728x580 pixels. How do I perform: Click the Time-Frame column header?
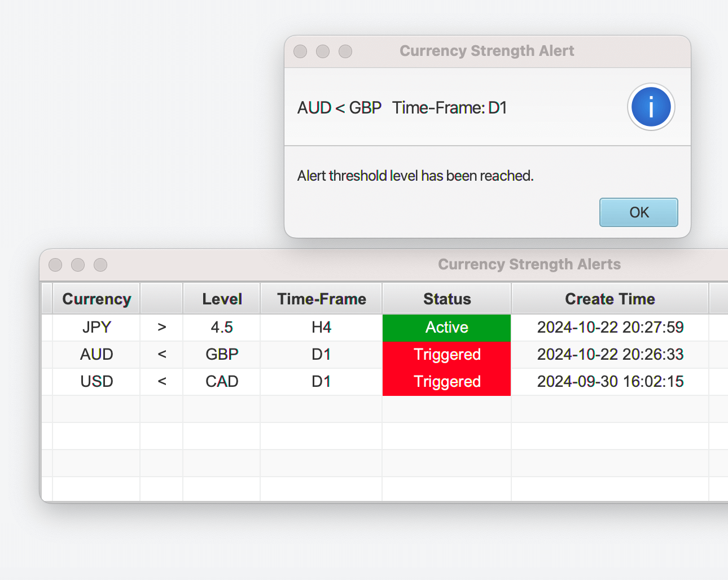(321, 299)
